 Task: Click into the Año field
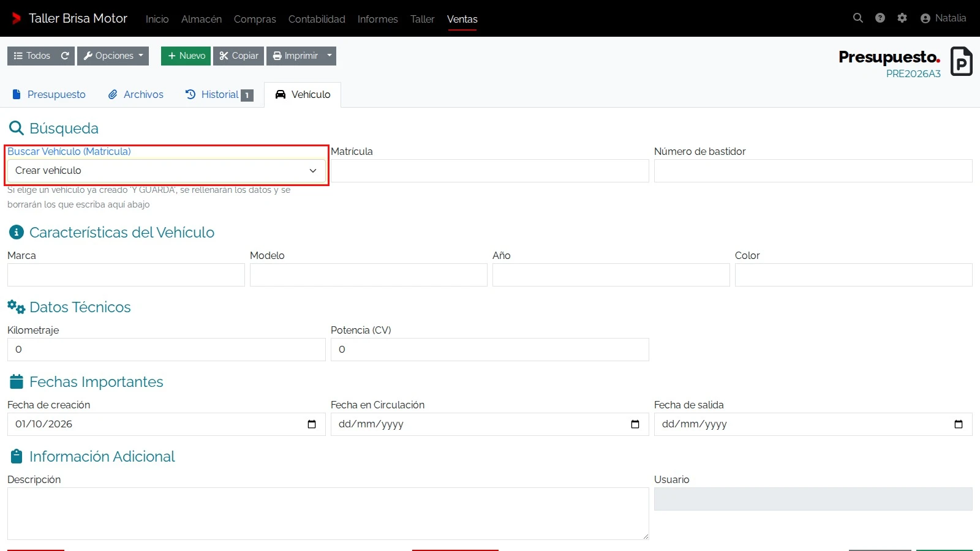(x=611, y=275)
